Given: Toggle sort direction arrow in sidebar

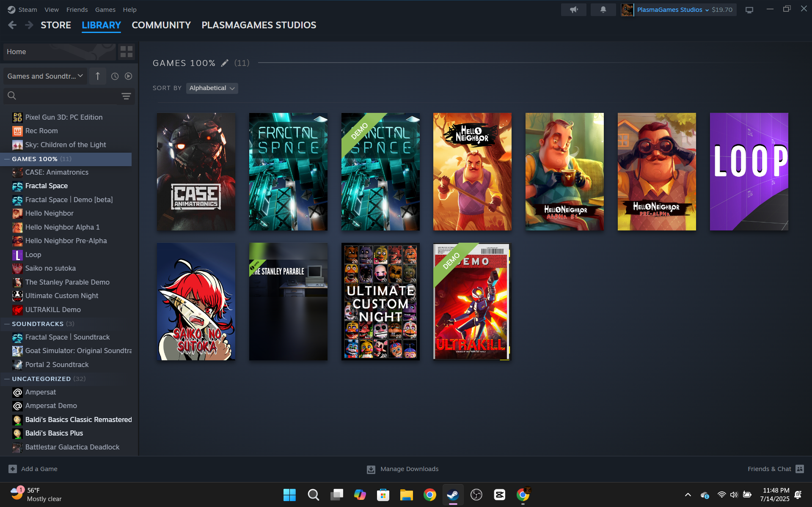Looking at the screenshot, I should click(x=98, y=76).
